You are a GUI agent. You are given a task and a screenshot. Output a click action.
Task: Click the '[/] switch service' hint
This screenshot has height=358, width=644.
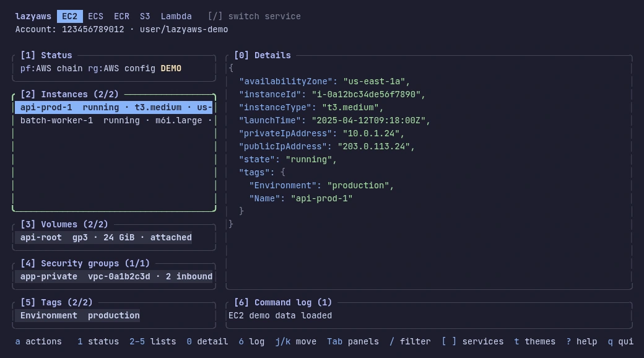click(255, 17)
